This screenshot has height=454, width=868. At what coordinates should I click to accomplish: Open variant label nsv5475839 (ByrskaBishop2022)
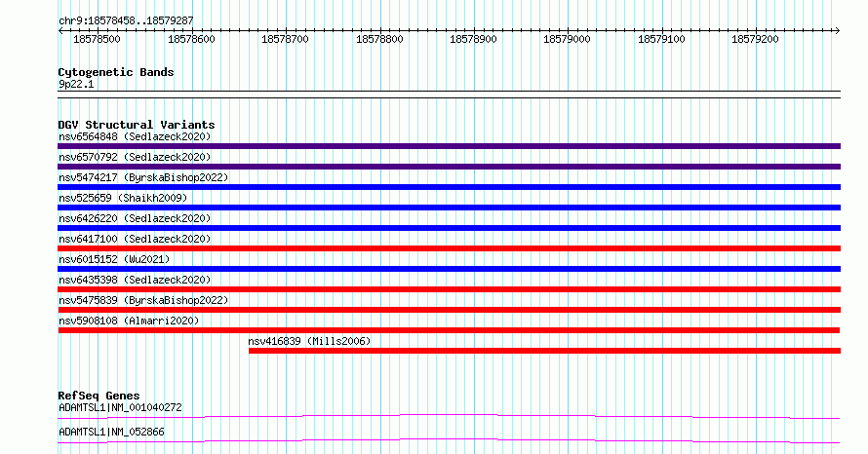(143, 300)
